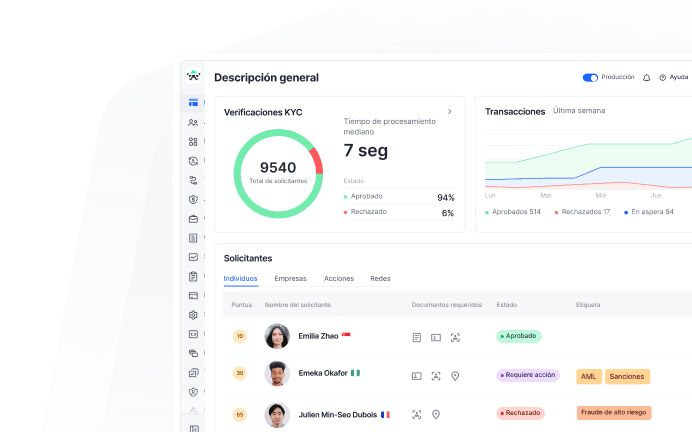
Task: Click the AML tag on Emeka Okafor
Action: point(589,376)
